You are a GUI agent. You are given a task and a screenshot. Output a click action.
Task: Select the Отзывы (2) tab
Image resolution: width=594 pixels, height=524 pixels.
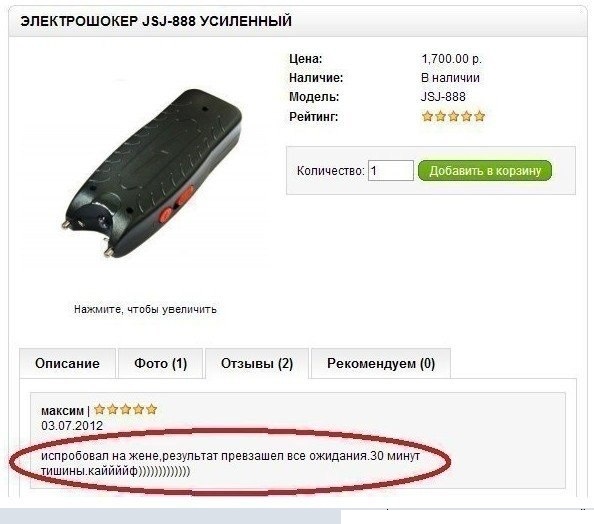257,363
